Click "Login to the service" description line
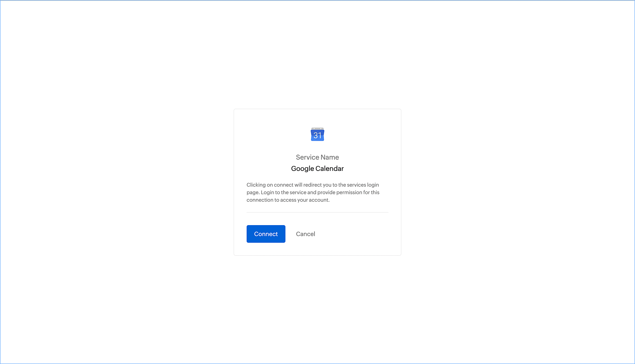 click(x=284, y=192)
